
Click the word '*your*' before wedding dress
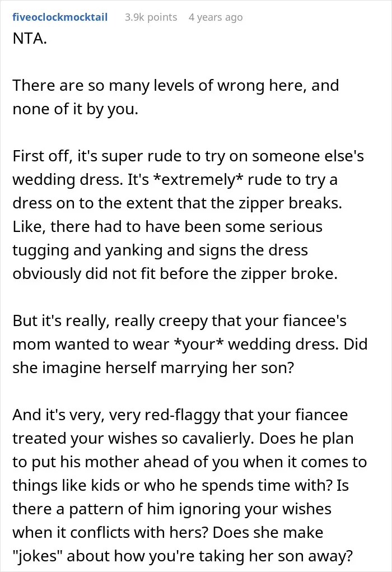(x=199, y=345)
